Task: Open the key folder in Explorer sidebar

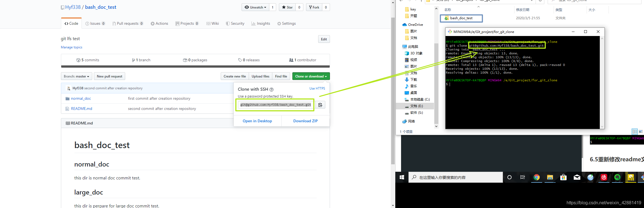Action: tap(410, 9)
